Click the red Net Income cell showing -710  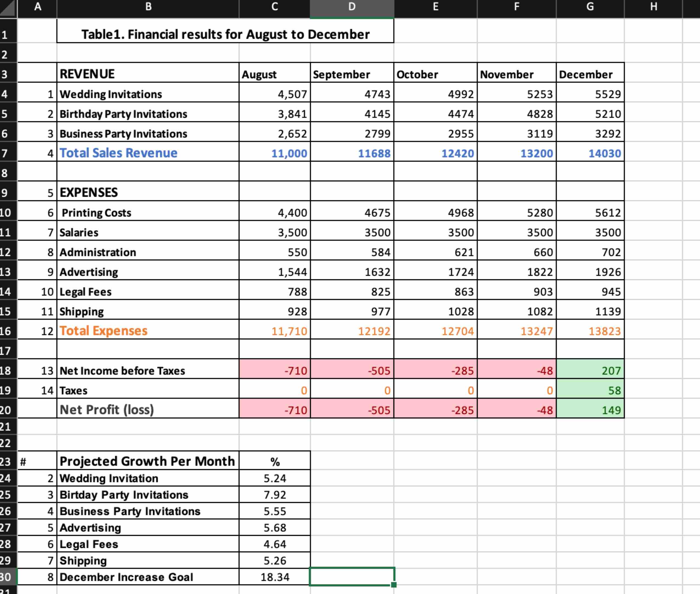[274, 371]
